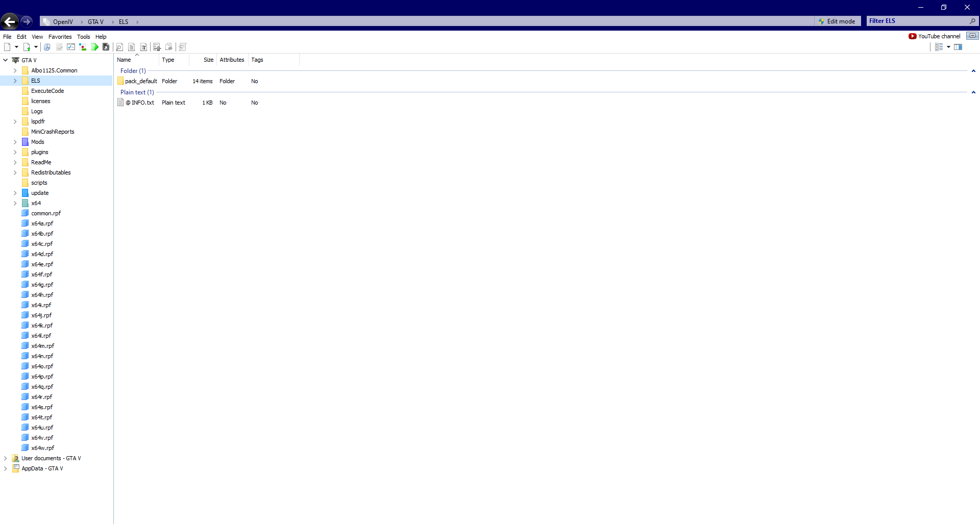
Task: Toggle the preview pane icon
Action: pos(958,47)
